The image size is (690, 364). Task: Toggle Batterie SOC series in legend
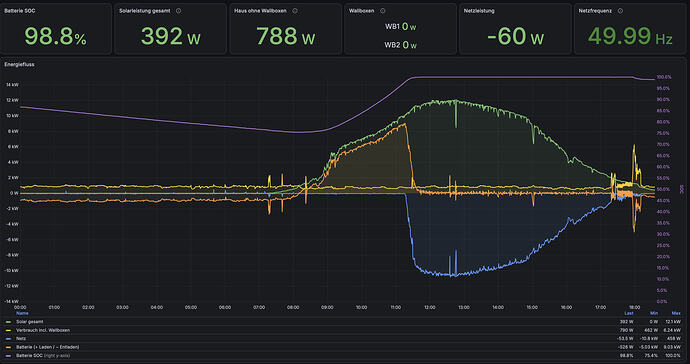pos(43,356)
